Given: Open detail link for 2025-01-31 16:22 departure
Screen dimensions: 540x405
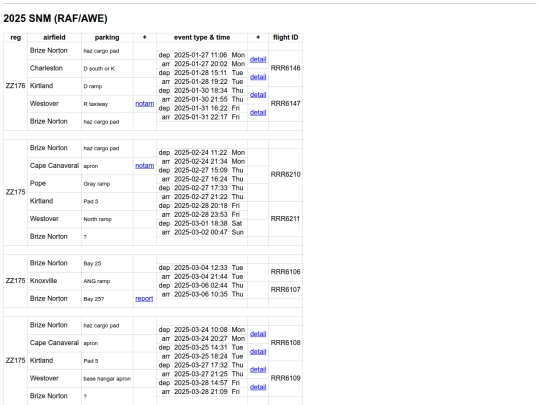Looking at the screenshot, I should tap(258, 112).
